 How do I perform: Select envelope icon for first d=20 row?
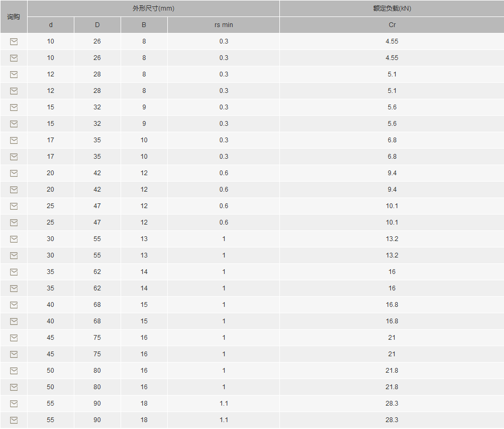tap(14, 173)
